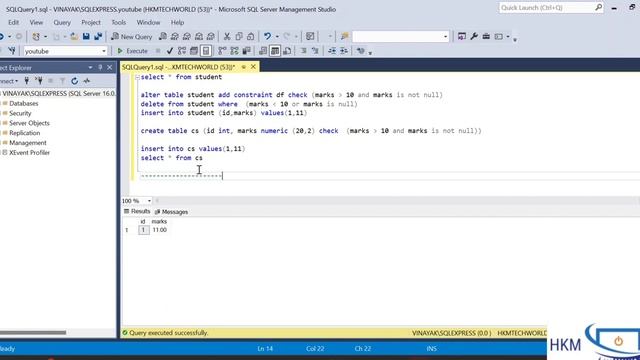Screen dimensions: 640x360
Task: Open the Connect dropdown in Object Explorer
Action: click(x=9, y=81)
